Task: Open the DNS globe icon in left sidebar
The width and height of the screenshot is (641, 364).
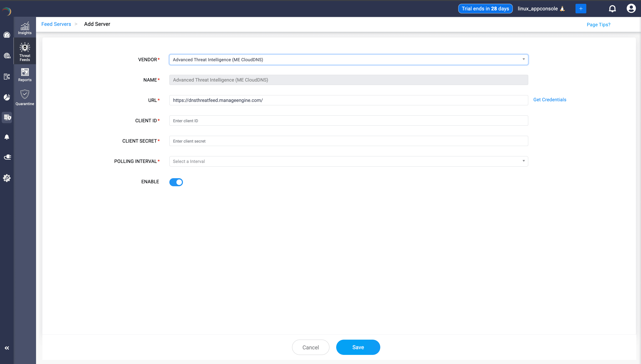Action: point(7,56)
